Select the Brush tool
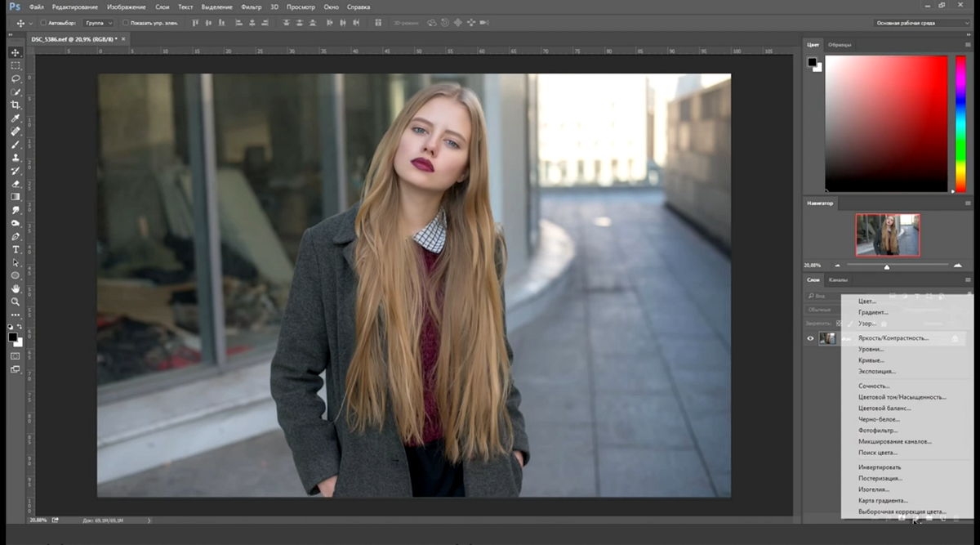The width and height of the screenshot is (980, 545). coord(16,144)
